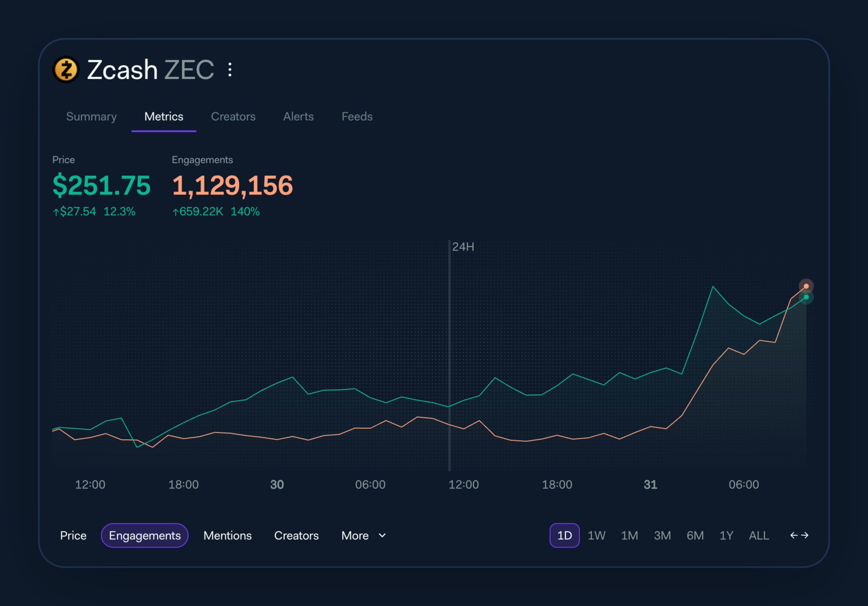The image size is (868, 606).
Task: Switch to the Summary tab
Action: point(91,117)
